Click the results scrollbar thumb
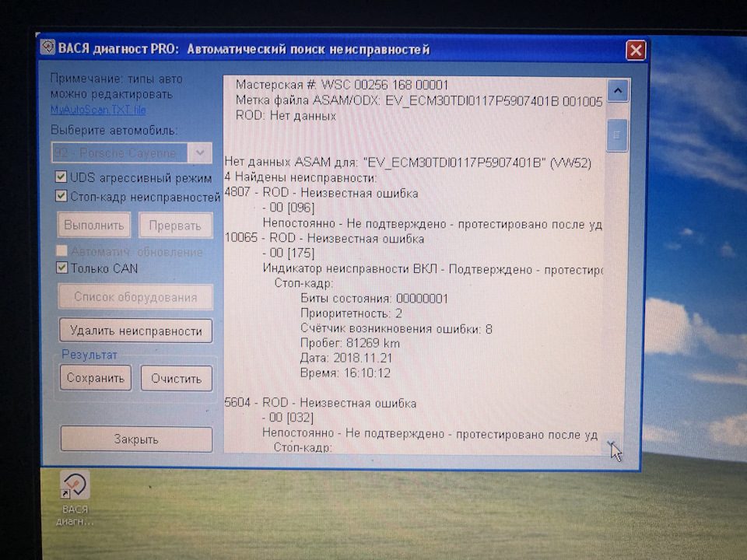 pos(617,135)
